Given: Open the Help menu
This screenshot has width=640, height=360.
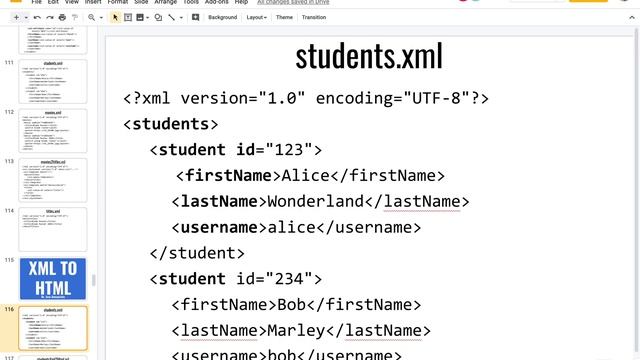Looking at the screenshot, I should click(241, 2).
